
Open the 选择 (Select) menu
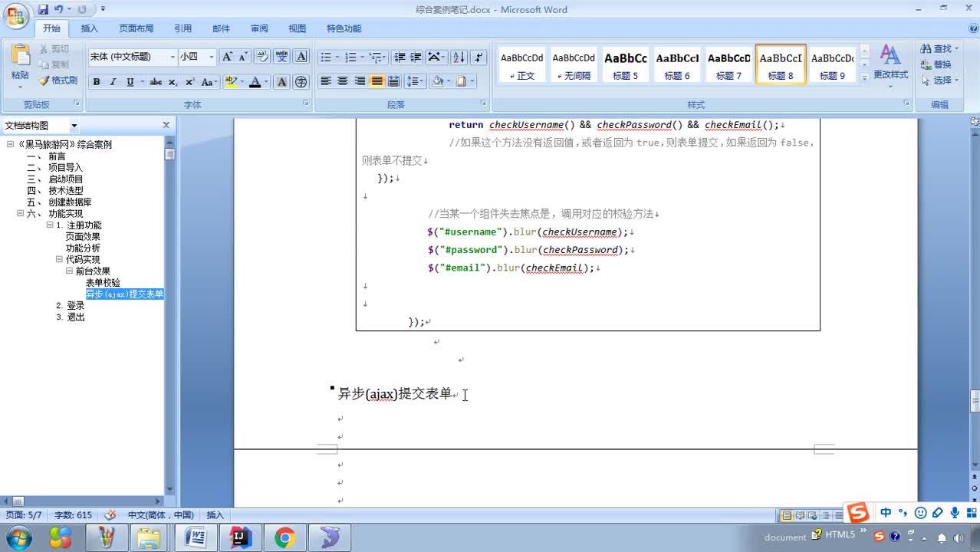(x=940, y=80)
